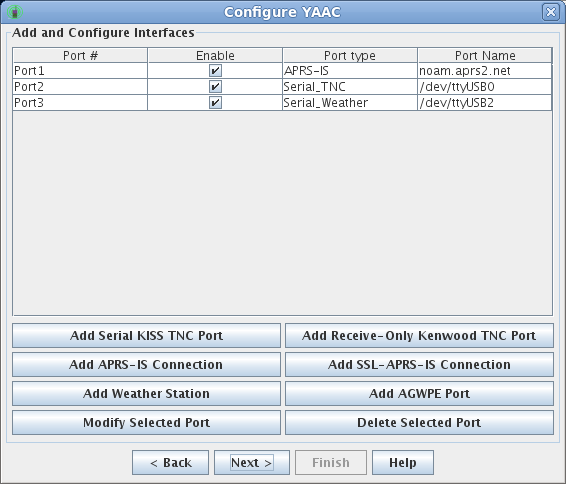This screenshot has height=484, width=566.
Task: Close the Configure YAAC dialog
Action: click(x=551, y=12)
